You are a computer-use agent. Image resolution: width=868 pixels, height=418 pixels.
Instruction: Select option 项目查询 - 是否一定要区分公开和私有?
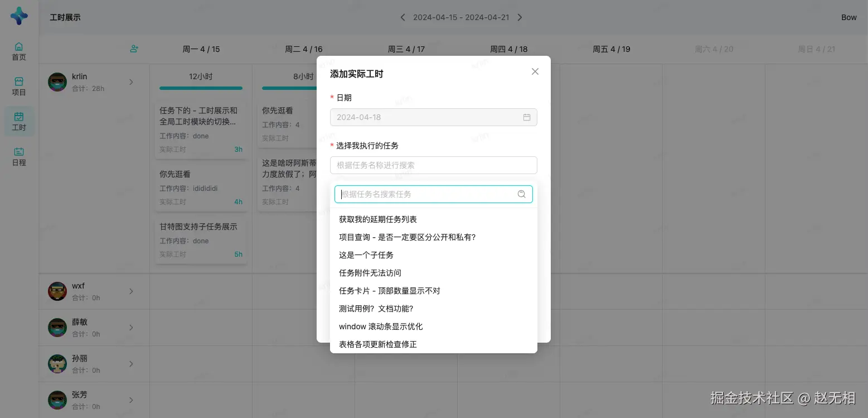[434, 237]
